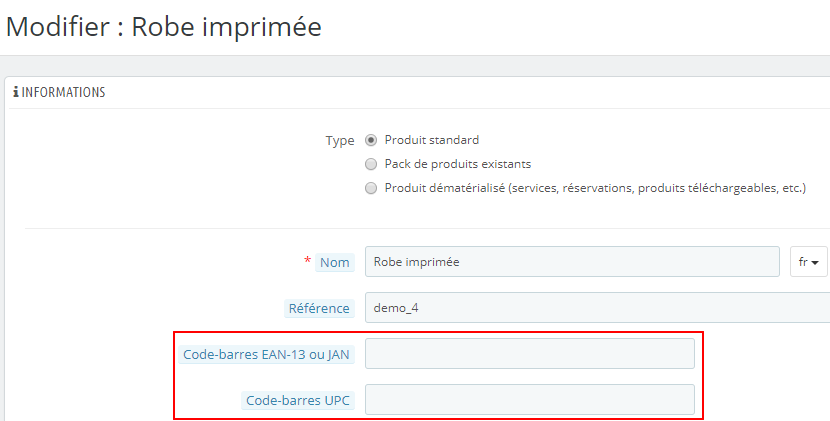Click the Type field label
This screenshot has width=830, height=421.
(x=340, y=141)
